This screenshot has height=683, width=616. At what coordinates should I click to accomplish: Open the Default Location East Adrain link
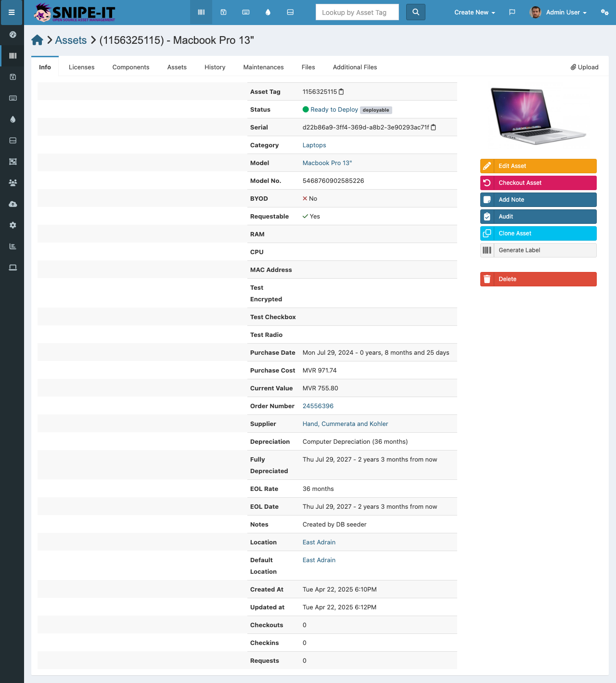(x=319, y=560)
